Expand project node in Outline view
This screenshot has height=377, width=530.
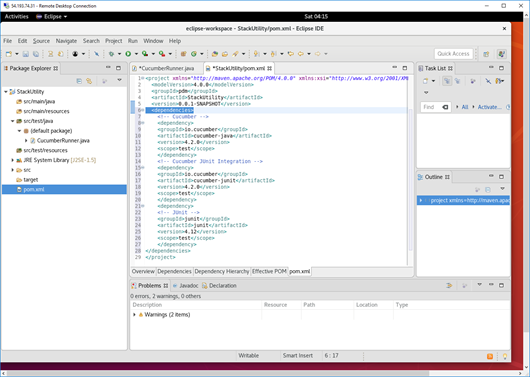tap(421, 201)
